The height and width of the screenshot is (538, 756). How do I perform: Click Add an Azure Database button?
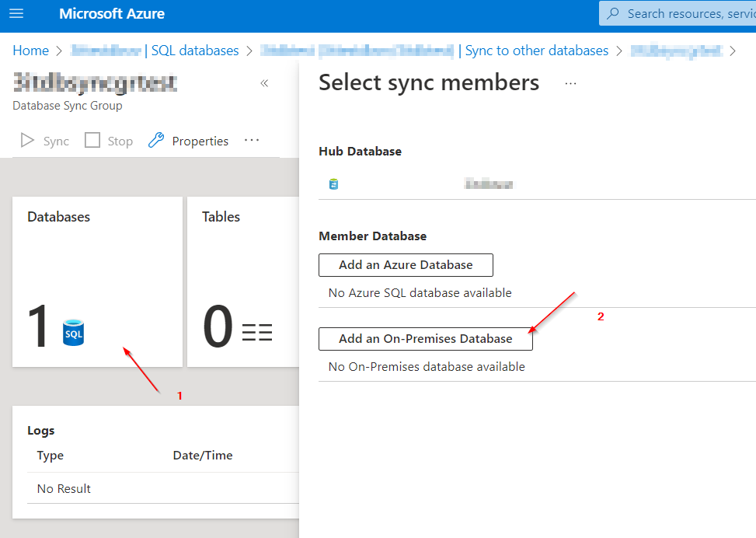tap(406, 265)
